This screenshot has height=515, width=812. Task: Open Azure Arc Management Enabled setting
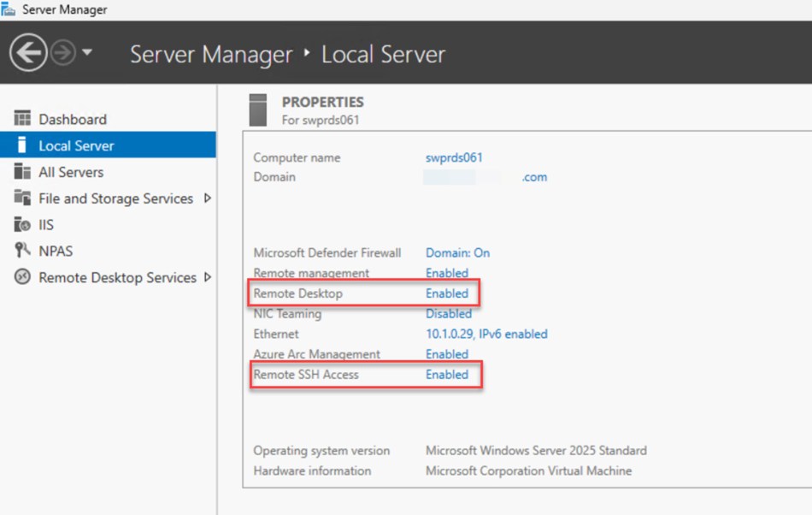(x=446, y=353)
